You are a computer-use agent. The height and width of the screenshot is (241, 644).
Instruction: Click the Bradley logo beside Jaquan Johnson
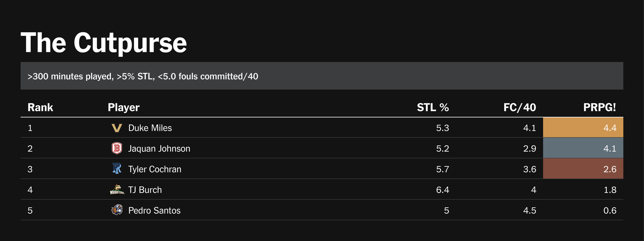tap(117, 148)
